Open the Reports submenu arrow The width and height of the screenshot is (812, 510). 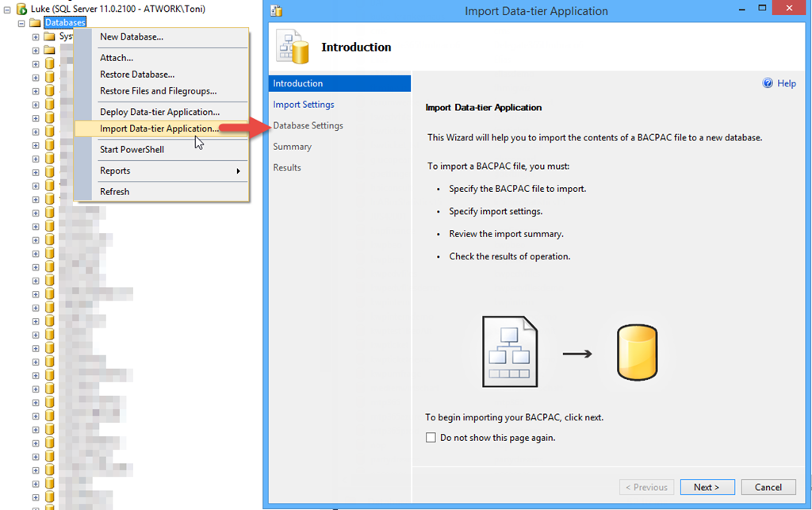coord(239,171)
